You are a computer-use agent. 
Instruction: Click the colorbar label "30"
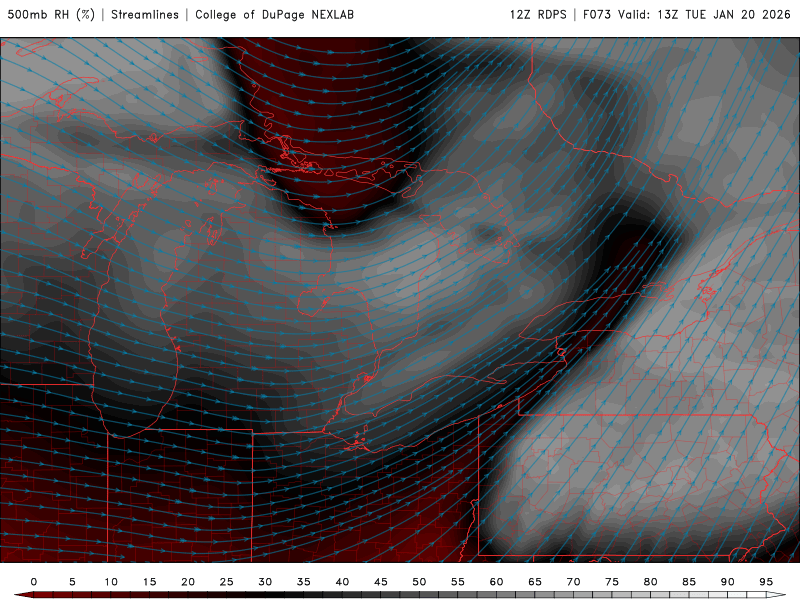265,582
